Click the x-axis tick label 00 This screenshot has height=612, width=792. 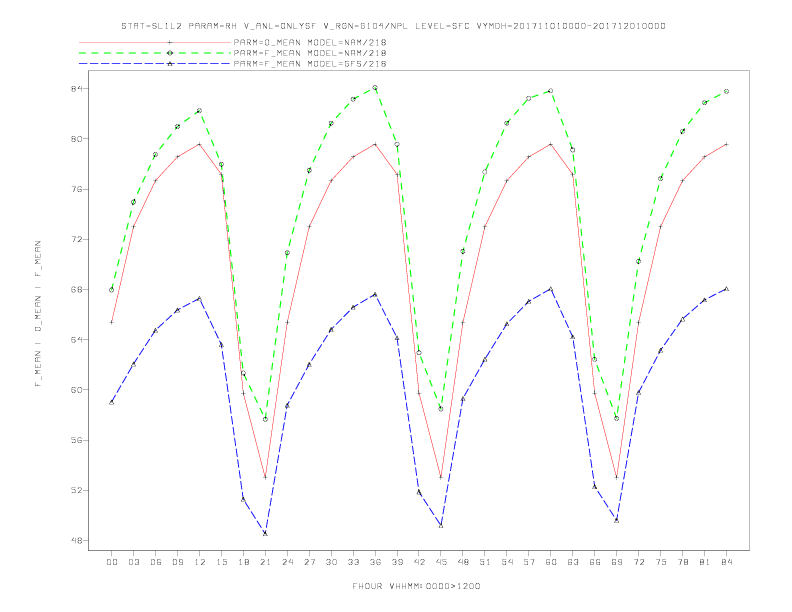click(112, 562)
